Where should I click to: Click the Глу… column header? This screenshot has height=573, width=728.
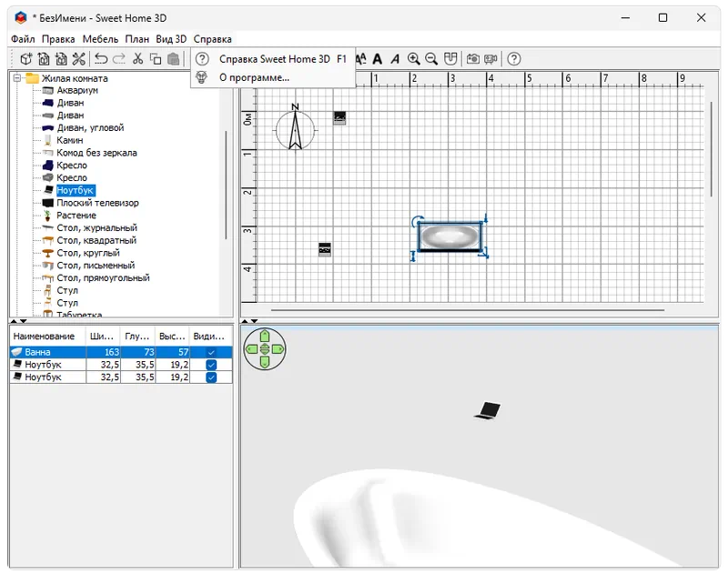click(x=137, y=336)
